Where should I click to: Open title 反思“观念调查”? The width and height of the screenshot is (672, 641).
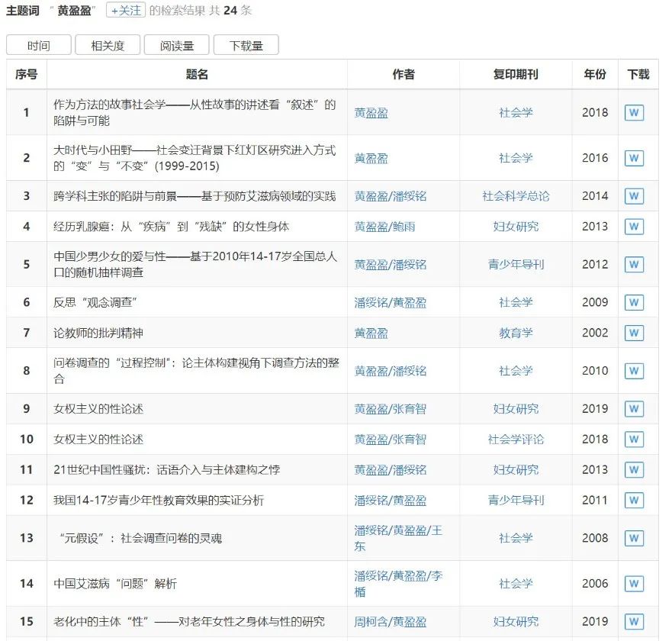[95, 302]
